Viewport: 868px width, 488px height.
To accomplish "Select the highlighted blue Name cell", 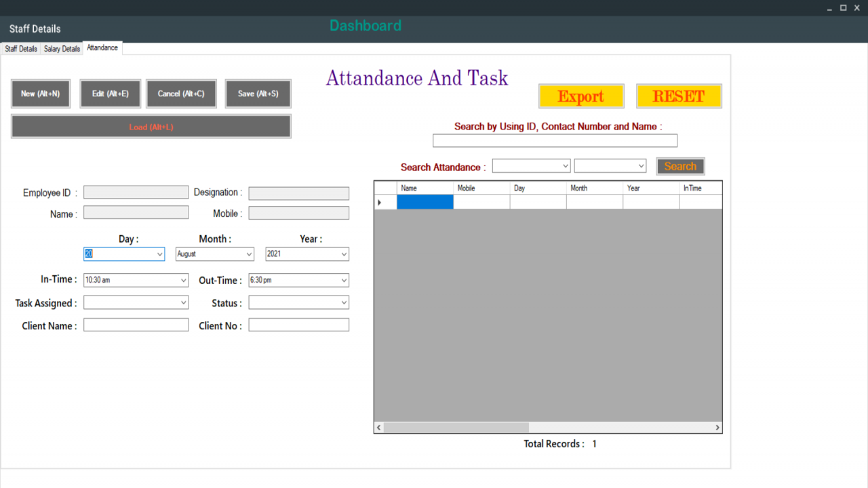I will pyautogui.click(x=425, y=202).
